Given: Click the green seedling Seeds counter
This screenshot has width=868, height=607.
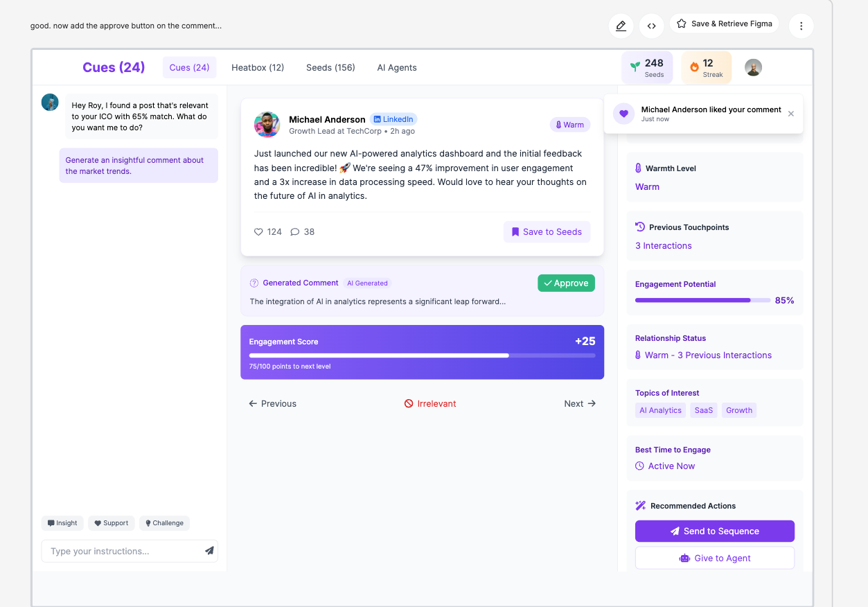Looking at the screenshot, I should [647, 67].
